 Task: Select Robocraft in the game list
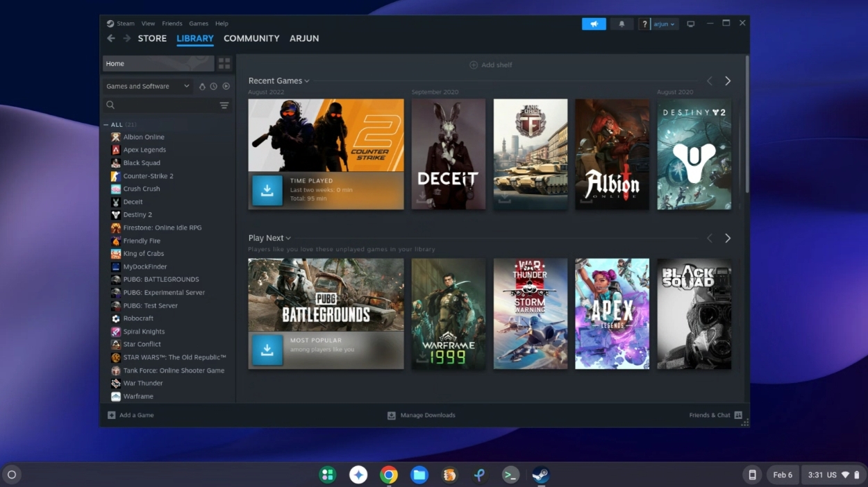point(138,318)
